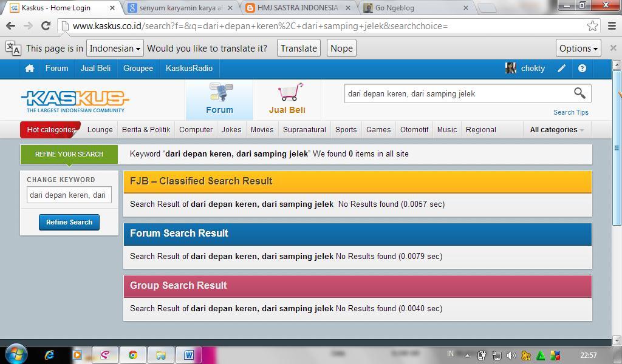Dismiss the translate bar
622x364 pixels.
point(613,48)
